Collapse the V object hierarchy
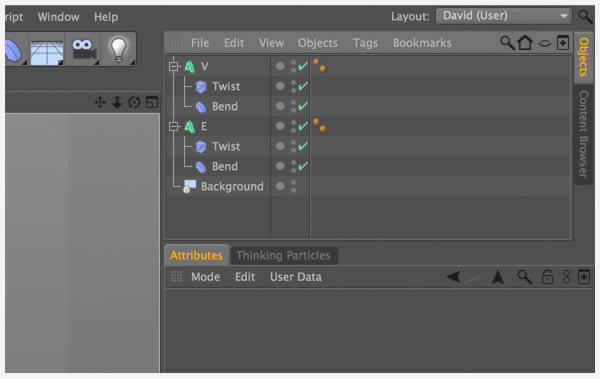 click(174, 67)
